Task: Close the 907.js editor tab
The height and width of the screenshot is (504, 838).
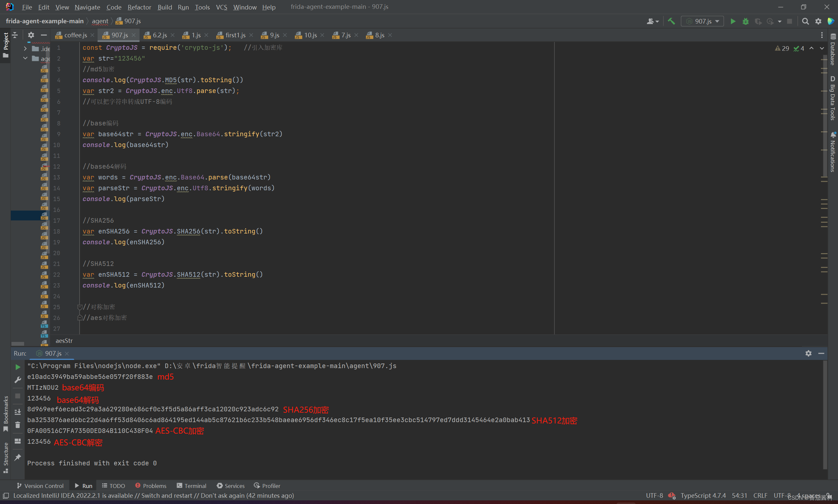Action: point(134,35)
